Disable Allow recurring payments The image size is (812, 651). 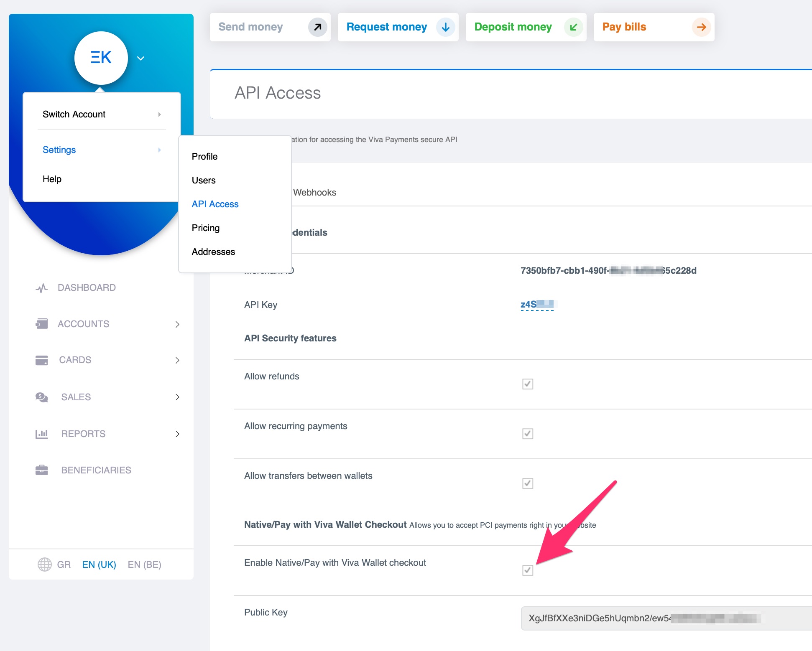tap(528, 434)
